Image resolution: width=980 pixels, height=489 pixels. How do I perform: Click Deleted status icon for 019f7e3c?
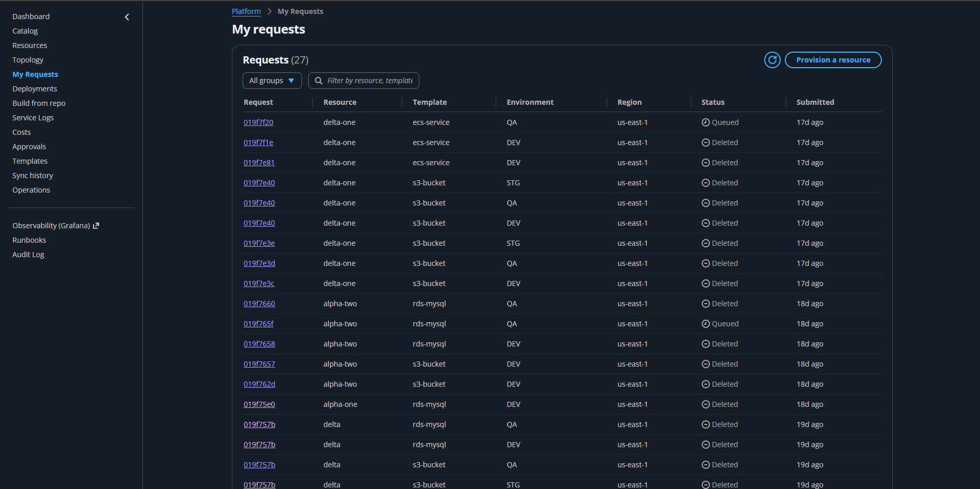[705, 283]
